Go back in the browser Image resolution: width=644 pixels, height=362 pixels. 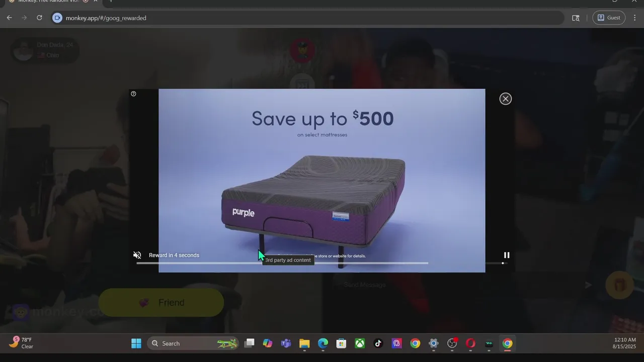[x=9, y=18]
